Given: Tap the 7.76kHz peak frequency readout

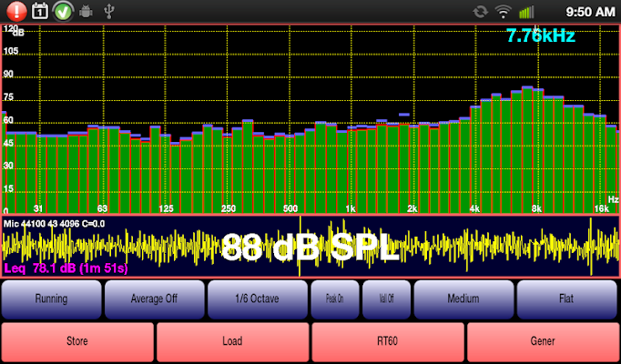Looking at the screenshot, I should 541,36.
